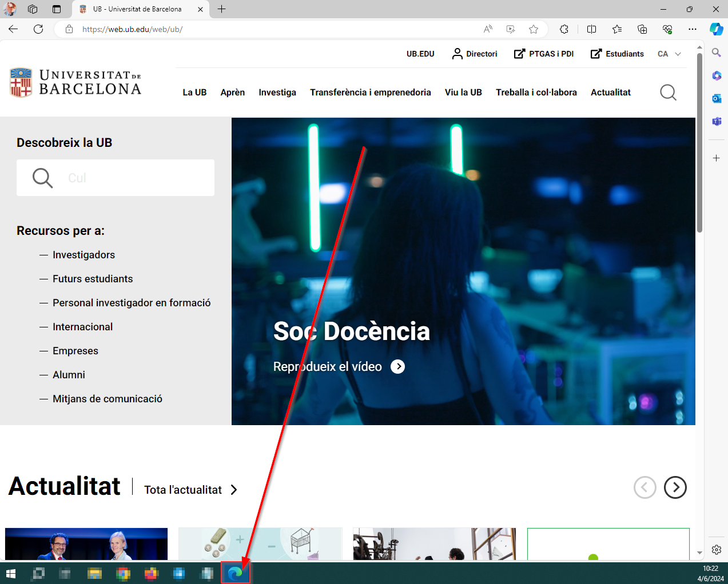Expand the CA language dropdown
Viewport: 728px width, 584px height.
[x=669, y=54]
